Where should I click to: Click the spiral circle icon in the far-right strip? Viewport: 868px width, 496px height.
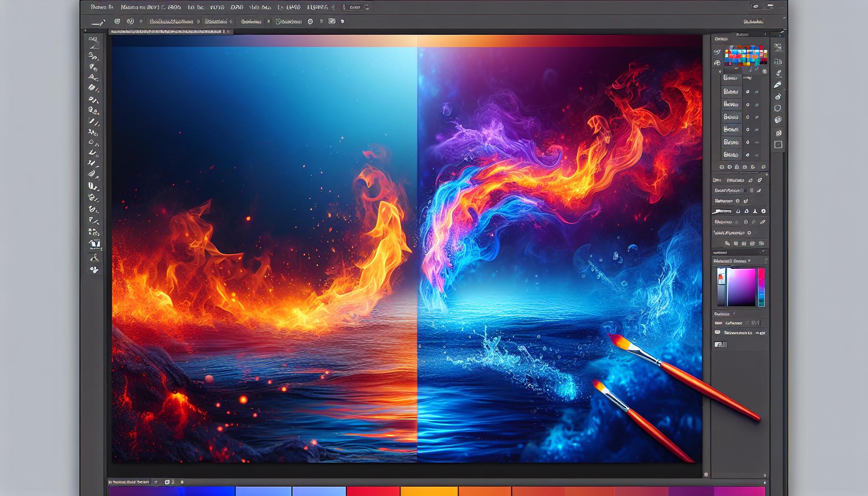pos(778,120)
